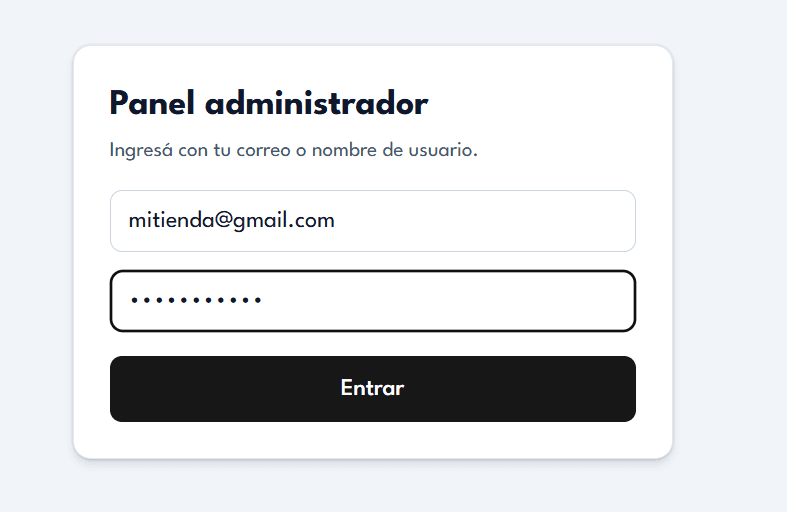Focus the email input field
Image resolution: width=787 pixels, height=512 pixels.
(x=372, y=221)
